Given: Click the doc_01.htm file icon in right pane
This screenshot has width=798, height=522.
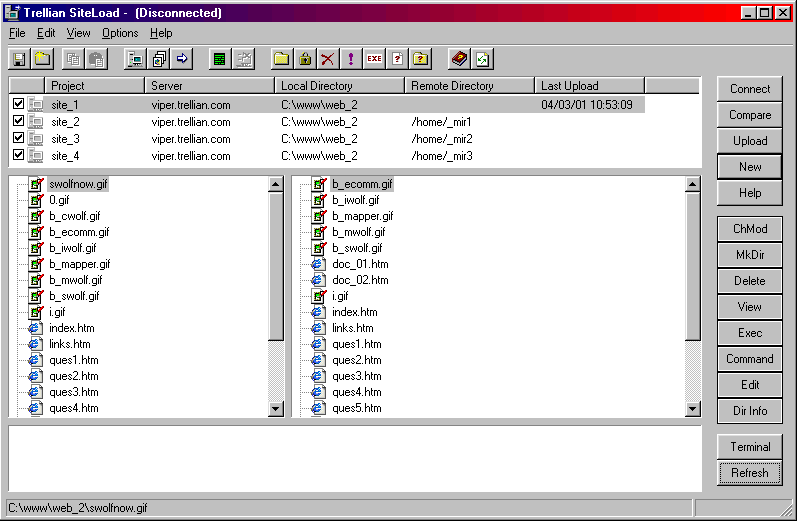Looking at the screenshot, I should [318, 264].
